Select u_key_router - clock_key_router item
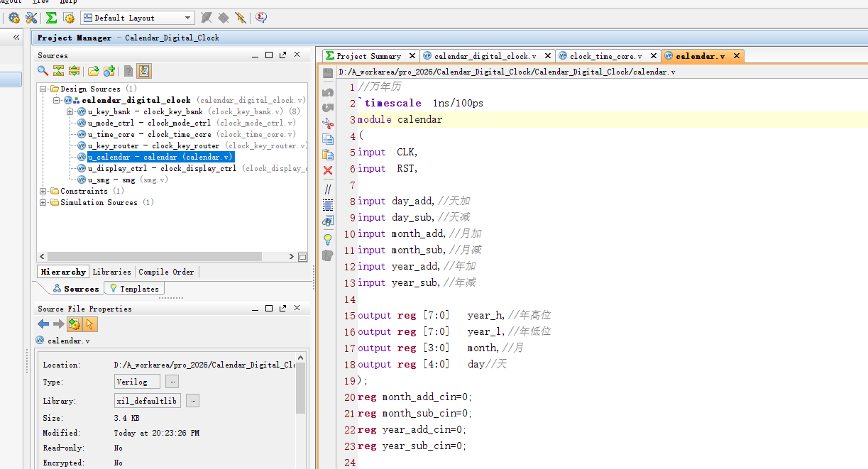The width and height of the screenshot is (868, 469). [x=192, y=145]
